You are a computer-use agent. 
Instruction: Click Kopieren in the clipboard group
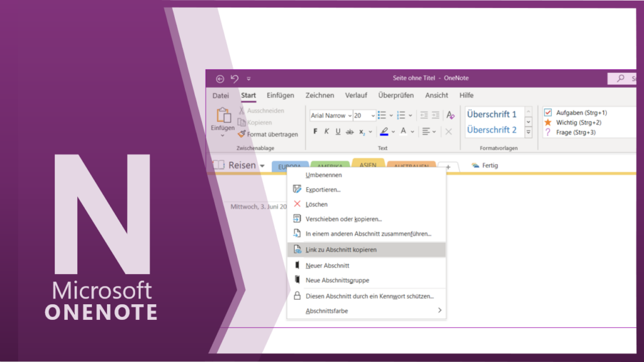(255, 123)
